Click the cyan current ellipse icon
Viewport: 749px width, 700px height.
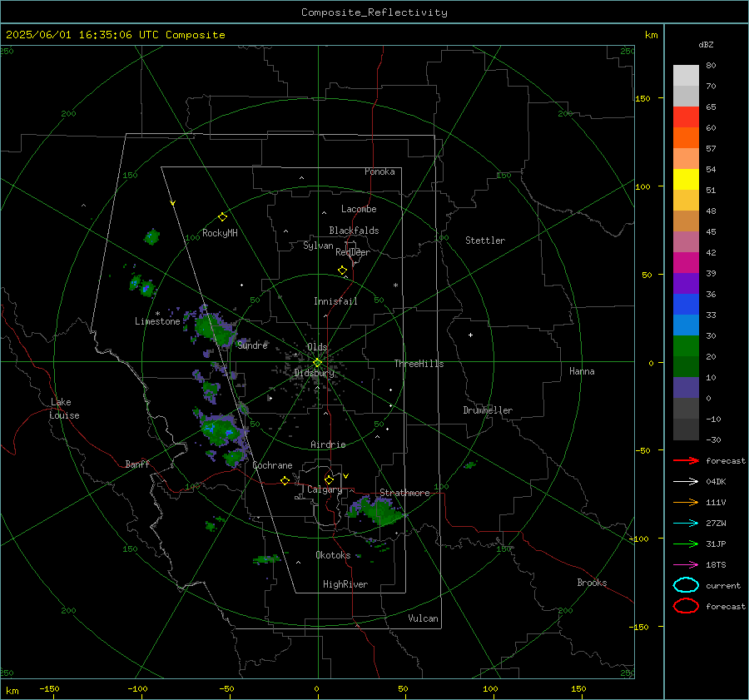coord(686,585)
